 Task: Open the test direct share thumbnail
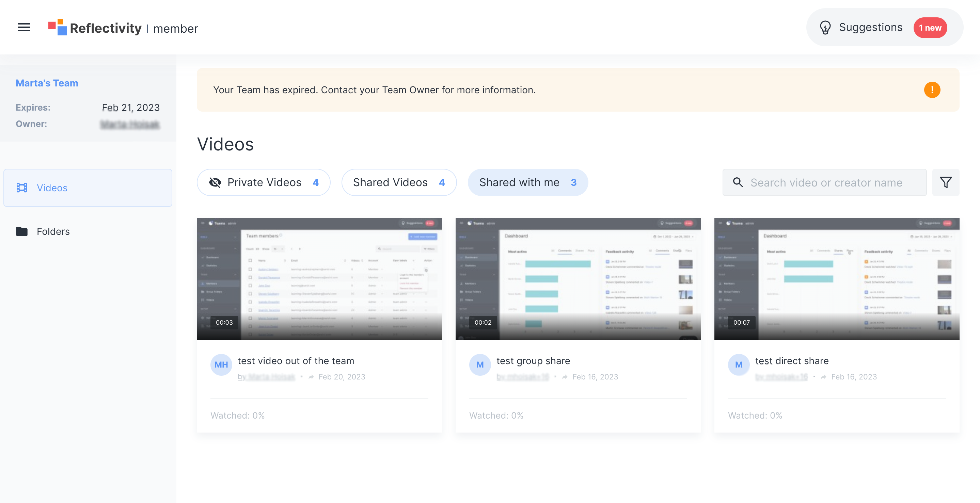836,279
